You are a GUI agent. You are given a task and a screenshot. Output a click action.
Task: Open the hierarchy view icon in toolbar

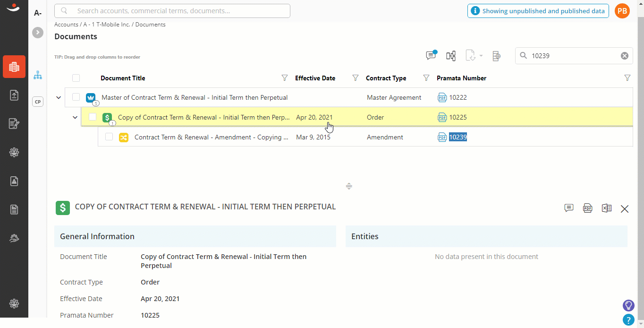pos(451,56)
